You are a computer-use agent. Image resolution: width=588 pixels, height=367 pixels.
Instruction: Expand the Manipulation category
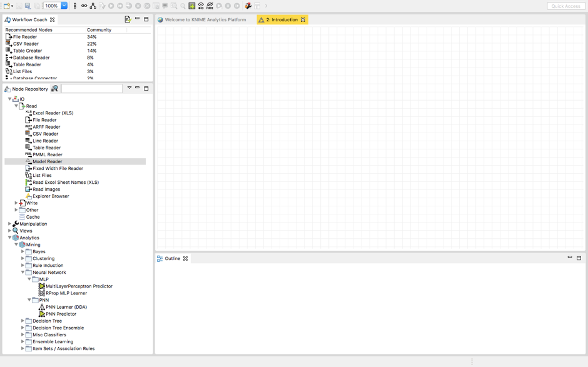pyautogui.click(x=10, y=224)
